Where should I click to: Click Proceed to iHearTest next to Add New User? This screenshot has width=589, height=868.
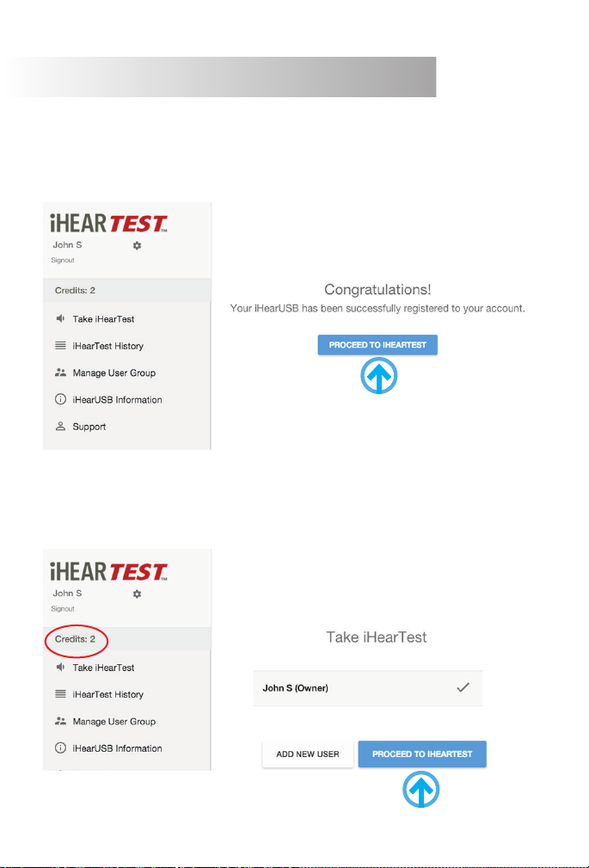tap(422, 754)
